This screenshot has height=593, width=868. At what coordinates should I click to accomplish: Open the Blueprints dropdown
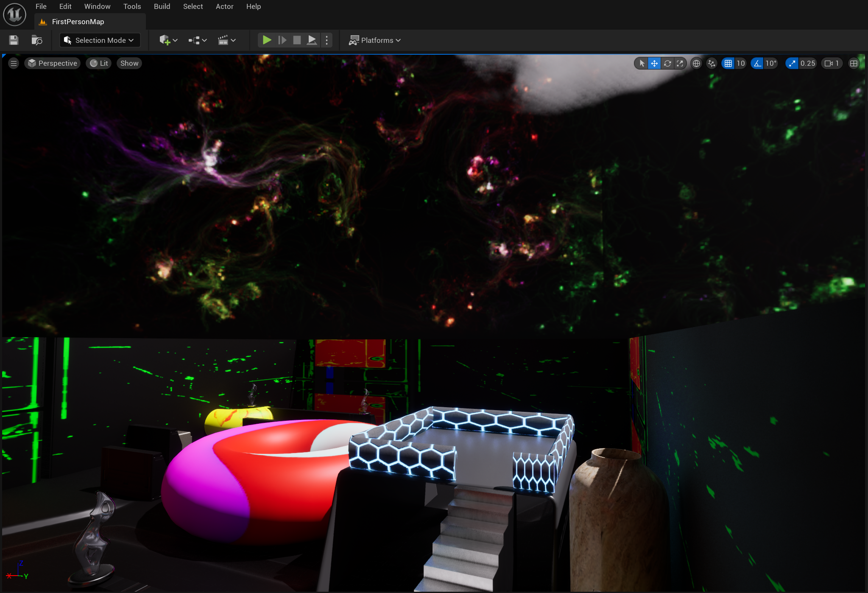(198, 40)
